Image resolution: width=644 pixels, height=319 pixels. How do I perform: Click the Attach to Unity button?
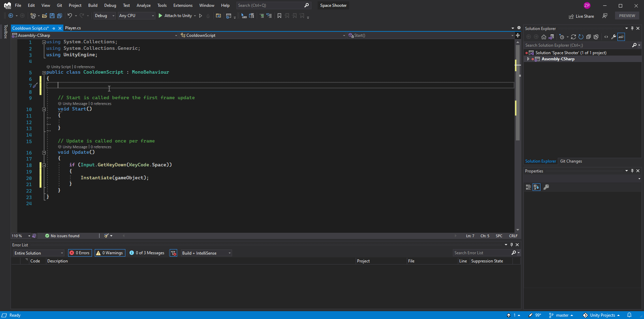pos(177,16)
